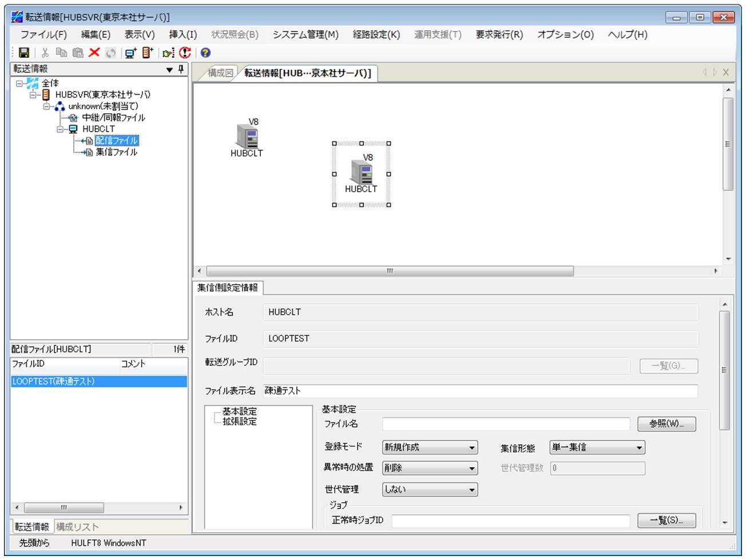Click the 一覧(S)... button for job ID
This screenshot has height=560, width=746.
coord(666,521)
